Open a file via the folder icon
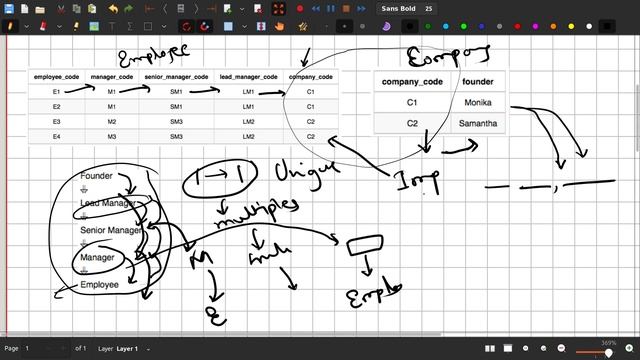Viewport: 640px width, 360px height. [40, 9]
